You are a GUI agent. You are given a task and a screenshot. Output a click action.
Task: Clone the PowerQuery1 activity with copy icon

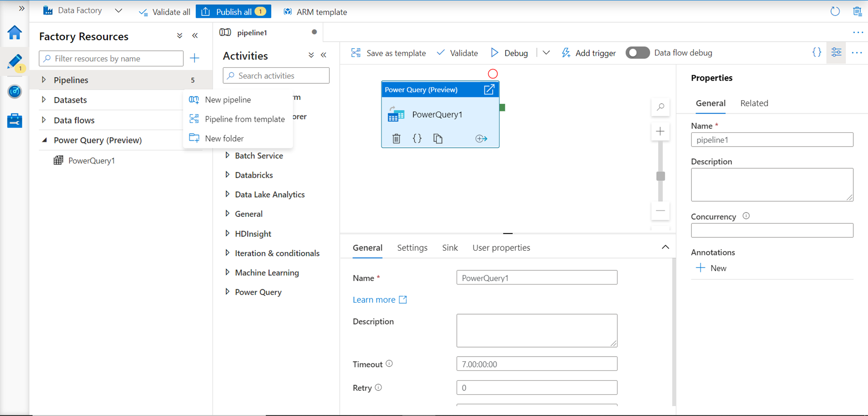point(438,139)
